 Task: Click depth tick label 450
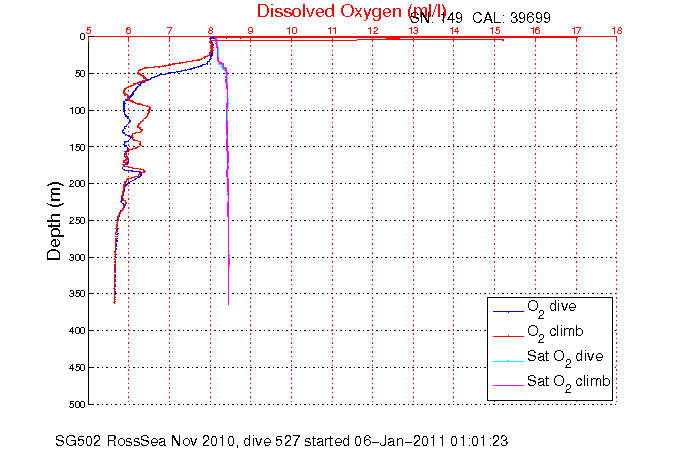(x=77, y=368)
